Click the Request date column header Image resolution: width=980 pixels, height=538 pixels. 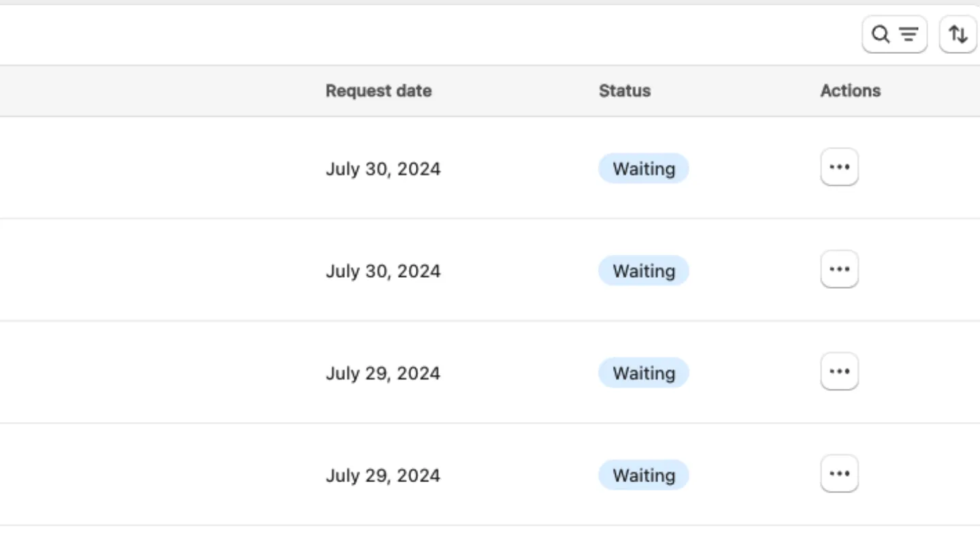pyautogui.click(x=378, y=91)
